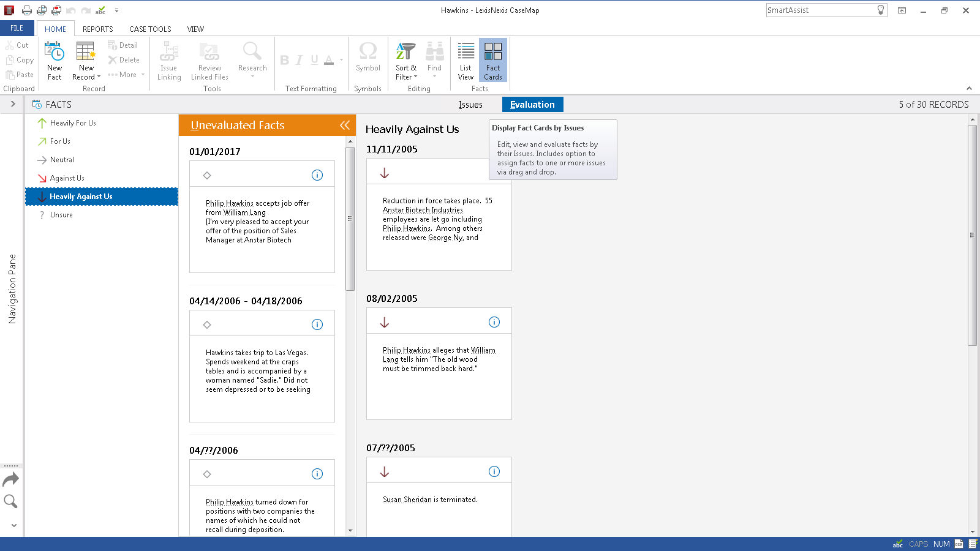This screenshot has width=980, height=551.
Task: Enable italic text formatting
Action: 298,59
